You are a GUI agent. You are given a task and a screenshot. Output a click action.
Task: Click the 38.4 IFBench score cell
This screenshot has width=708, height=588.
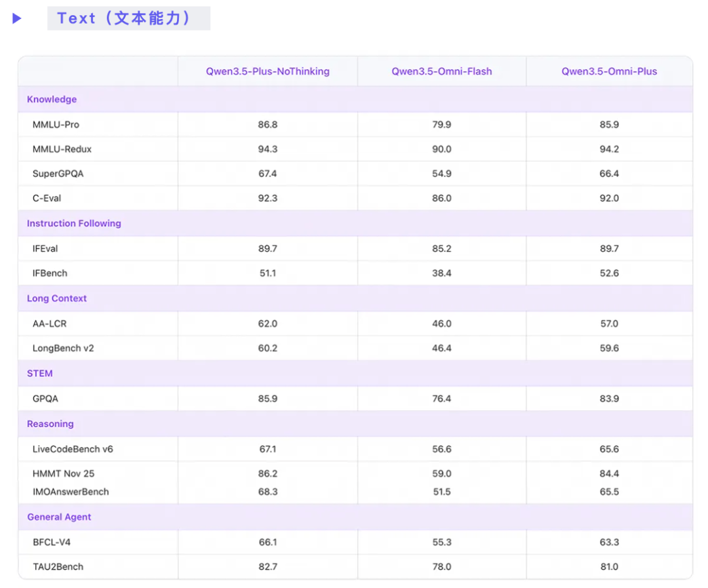click(442, 273)
